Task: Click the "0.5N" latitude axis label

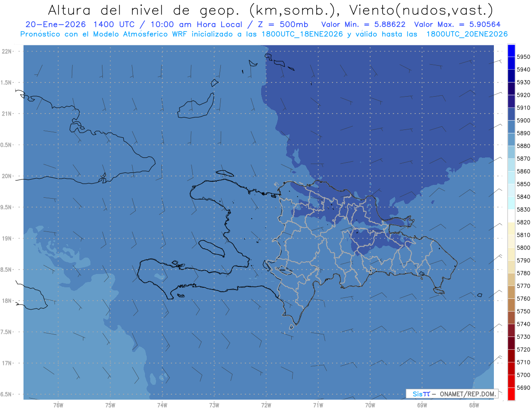Action: tap(6, 145)
